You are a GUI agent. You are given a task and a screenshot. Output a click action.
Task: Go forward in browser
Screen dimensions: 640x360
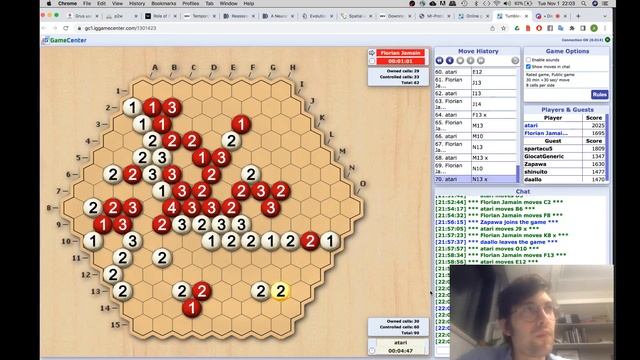click(55, 28)
